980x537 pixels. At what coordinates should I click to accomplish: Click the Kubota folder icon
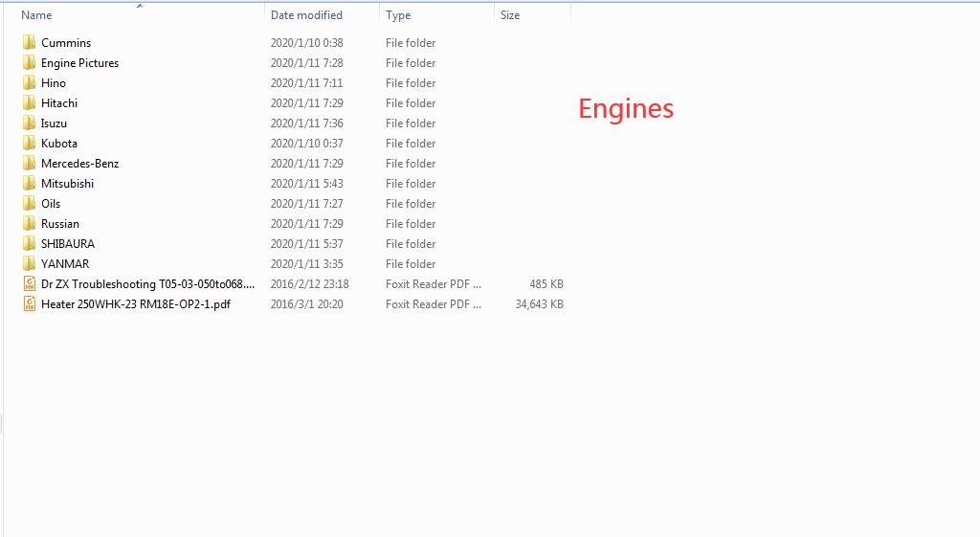point(29,144)
